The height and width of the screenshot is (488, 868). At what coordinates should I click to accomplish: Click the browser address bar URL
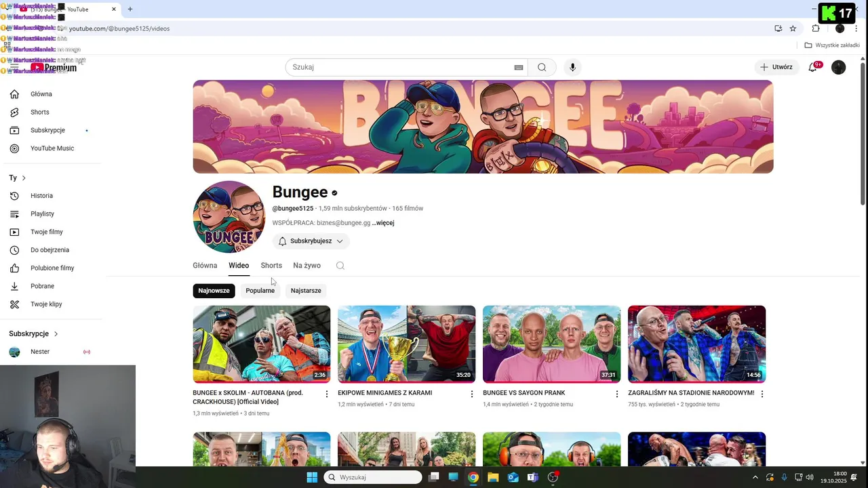119,28
